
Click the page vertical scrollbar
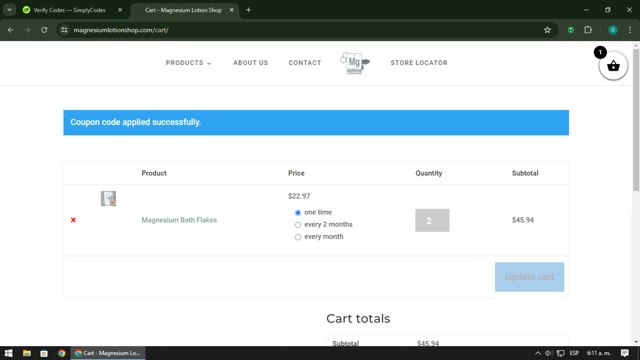(636, 120)
